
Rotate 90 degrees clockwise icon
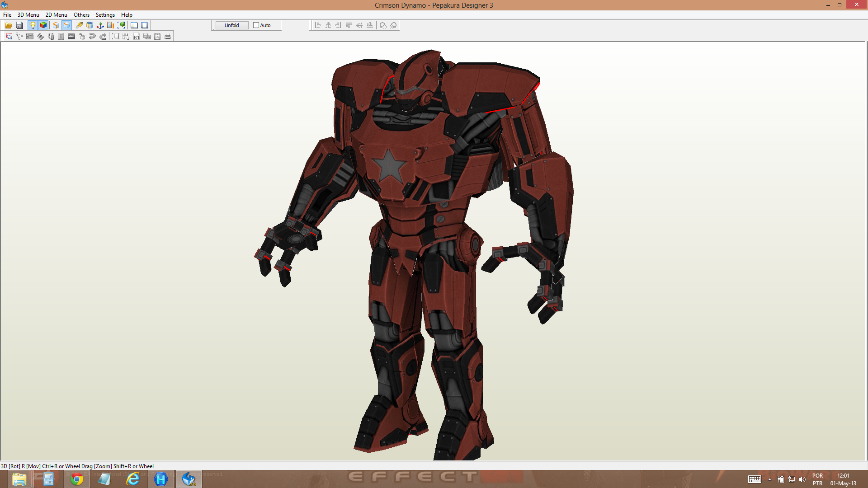coord(393,25)
